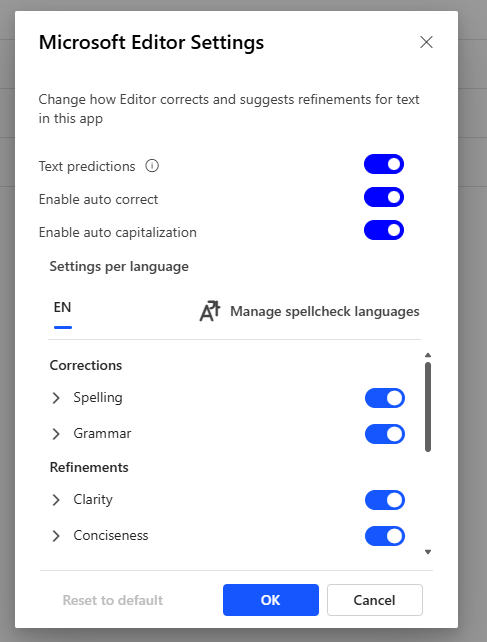Disable the Clarity refinement toggle
The image size is (487, 642).
pos(385,500)
